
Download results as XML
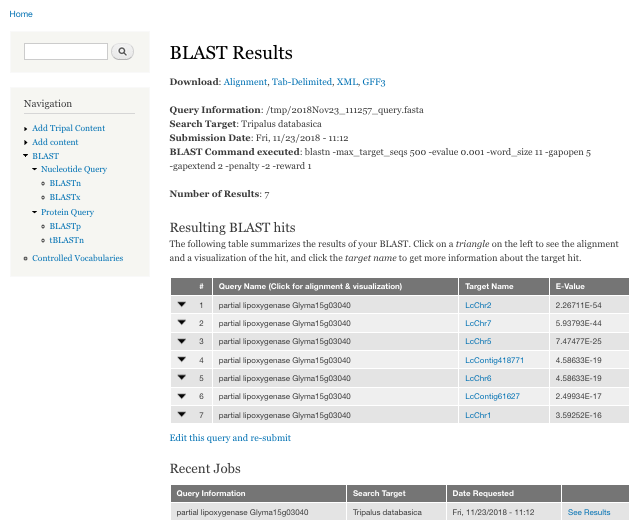point(347,82)
